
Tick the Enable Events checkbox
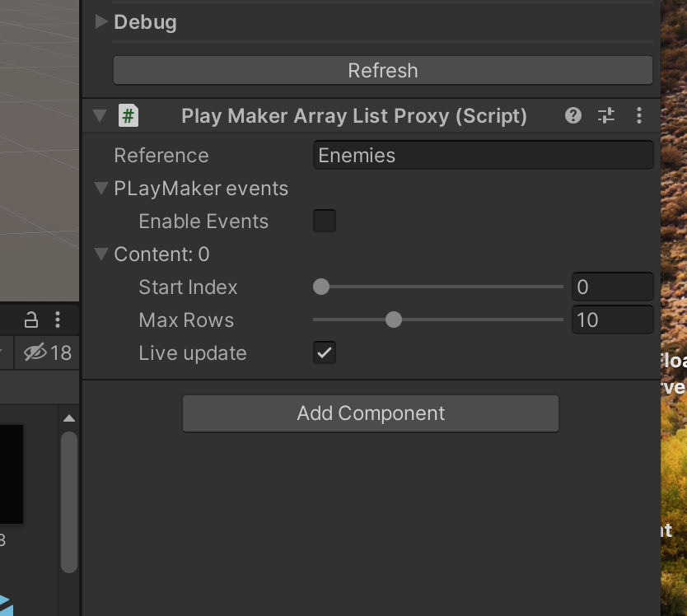325,221
